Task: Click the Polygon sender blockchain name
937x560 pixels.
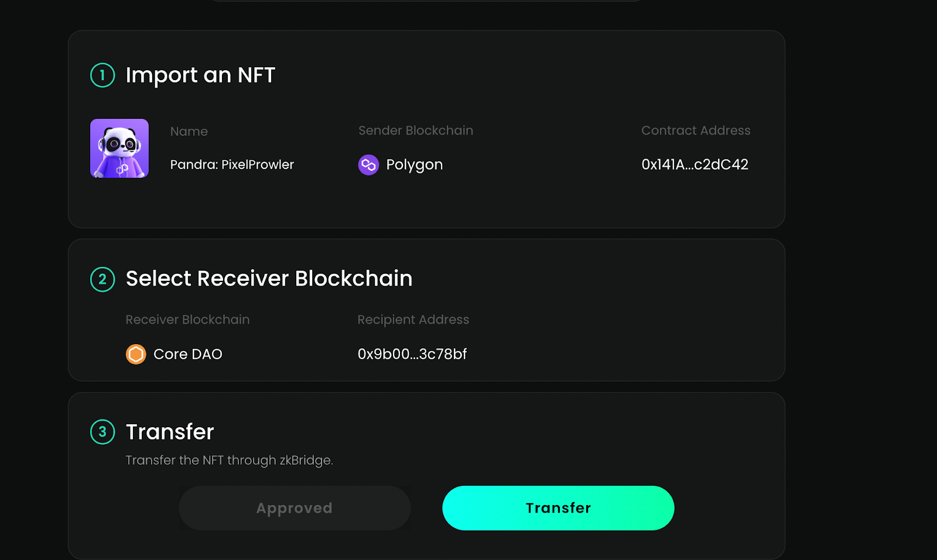Action: pos(415,165)
